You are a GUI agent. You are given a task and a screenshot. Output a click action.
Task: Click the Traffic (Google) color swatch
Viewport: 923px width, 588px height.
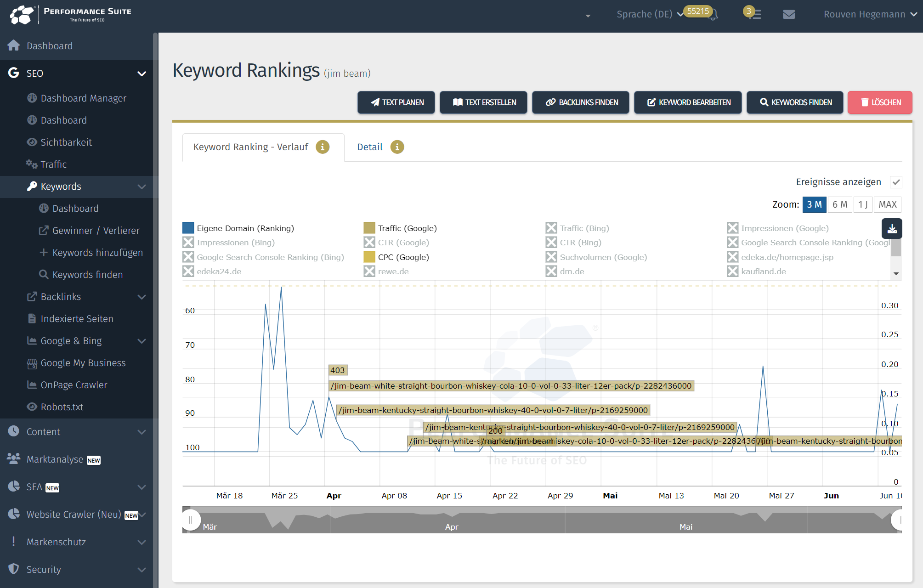(x=369, y=228)
